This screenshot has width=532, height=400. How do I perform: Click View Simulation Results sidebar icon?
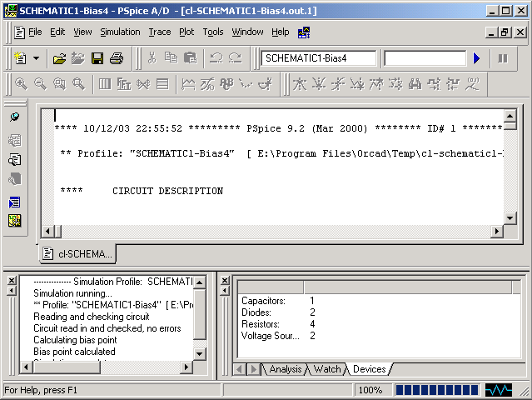point(15,140)
